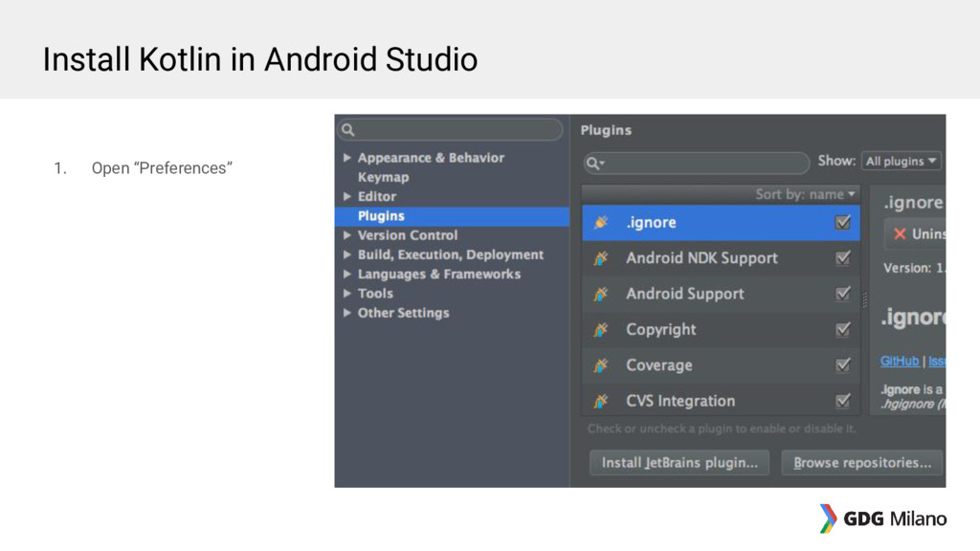Select the Android Support plugin name
The image size is (980, 551).
tap(685, 294)
